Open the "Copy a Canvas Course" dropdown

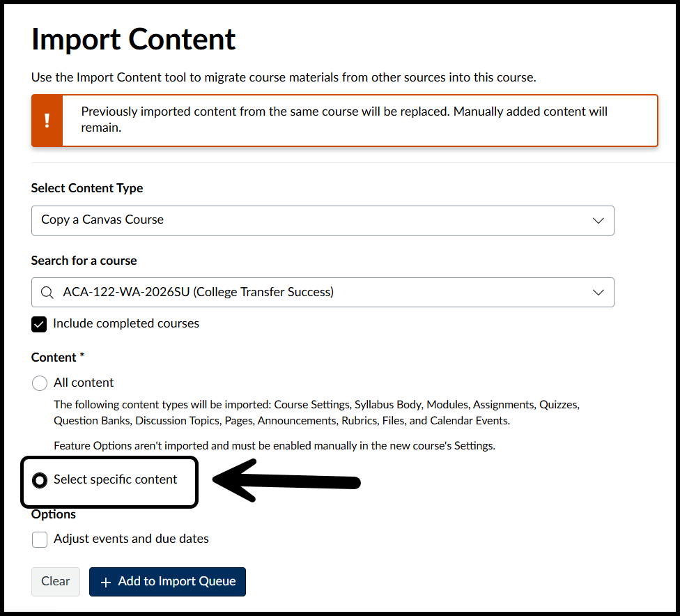pyautogui.click(x=322, y=220)
